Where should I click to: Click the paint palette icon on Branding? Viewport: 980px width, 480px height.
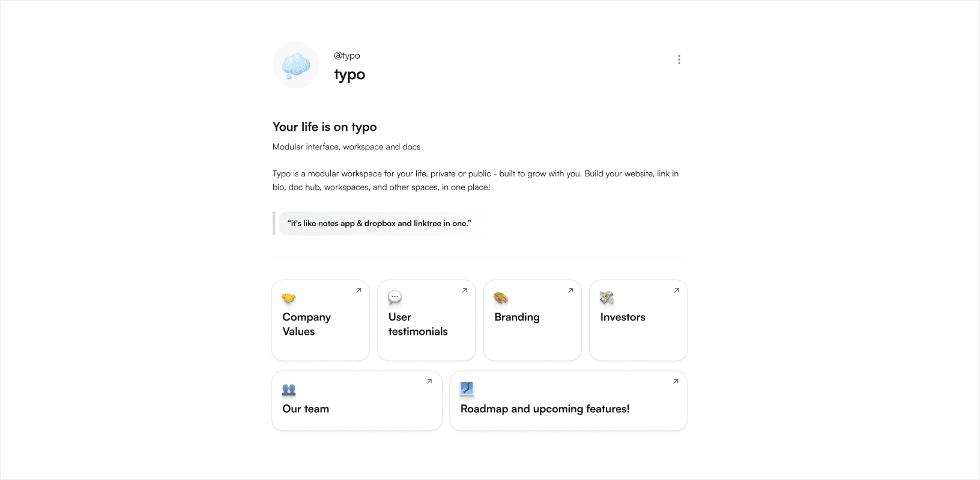click(501, 298)
